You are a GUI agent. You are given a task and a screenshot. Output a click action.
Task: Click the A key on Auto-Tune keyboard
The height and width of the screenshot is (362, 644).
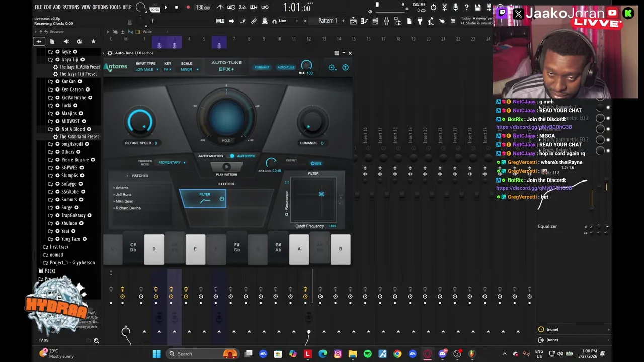tap(299, 249)
